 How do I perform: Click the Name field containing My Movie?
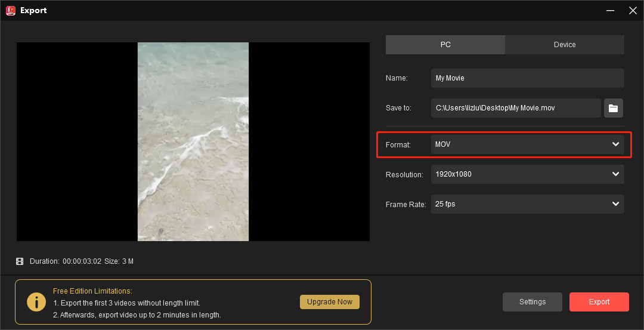pyautogui.click(x=527, y=78)
